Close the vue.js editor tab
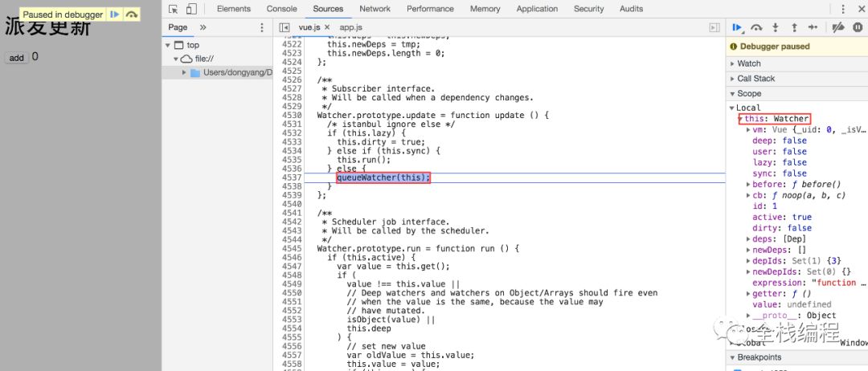Viewport: 868px width, 371px height. (x=327, y=27)
